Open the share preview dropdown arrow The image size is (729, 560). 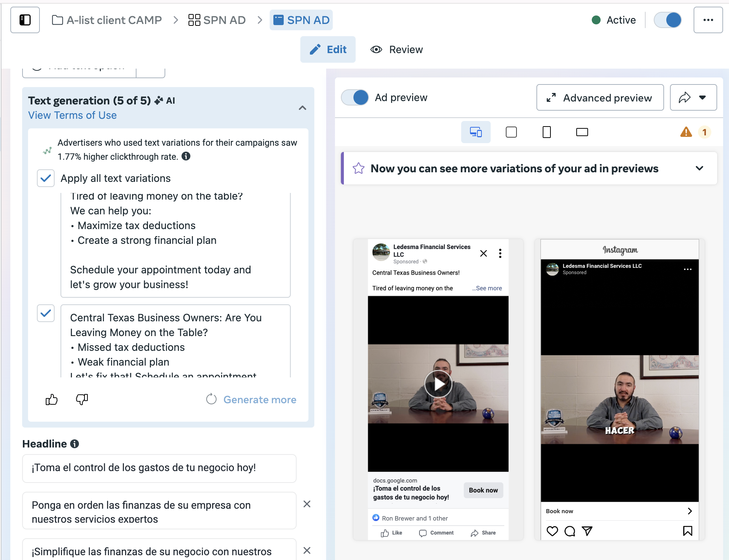click(702, 98)
